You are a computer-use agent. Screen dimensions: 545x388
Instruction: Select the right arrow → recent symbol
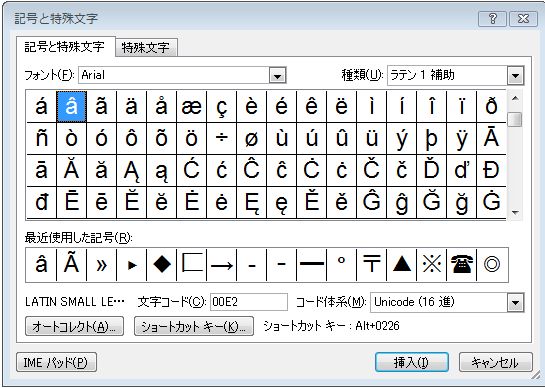click(221, 265)
